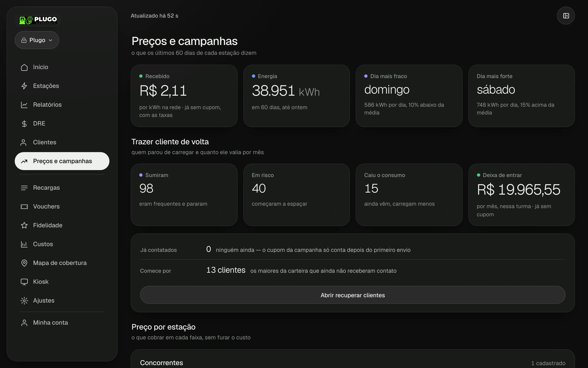Viewport: 588px width, 368px height.
Task: Click the Concorrentes section heading
Action: (x=161, y=363)
